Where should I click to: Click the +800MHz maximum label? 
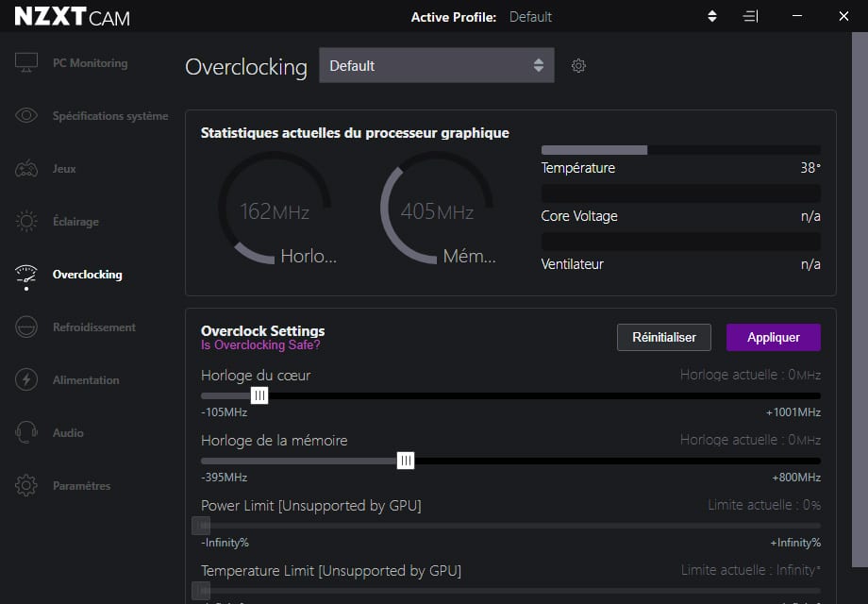[796, 478]
